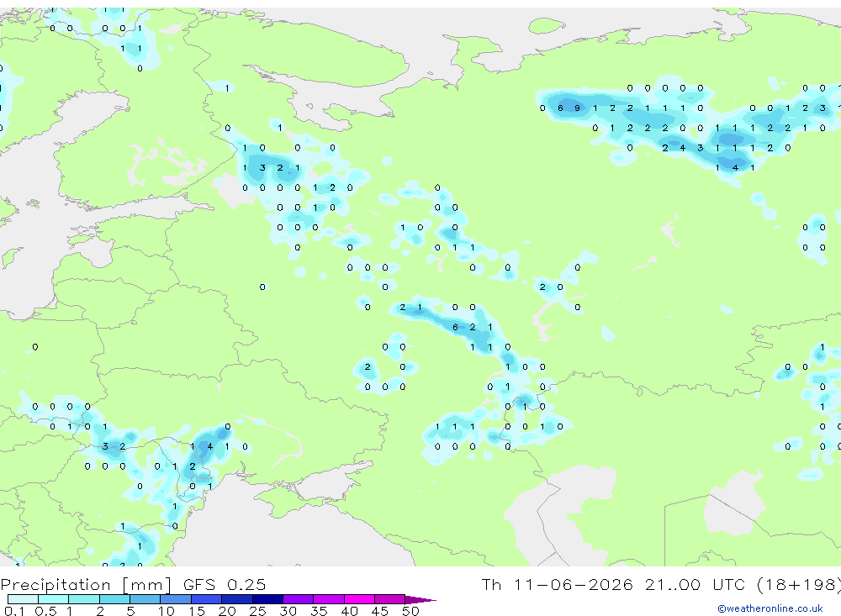Click the '35' legend scale label

tap(319, 611)
